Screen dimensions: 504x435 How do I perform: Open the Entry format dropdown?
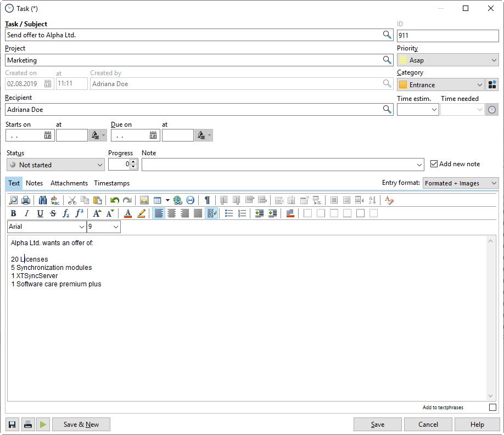(x=461, y=183)
